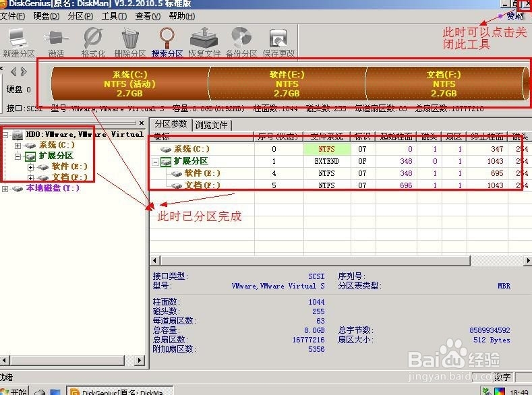
Task: Click partition table scroll left arrow
Action: click(x=155, y=260)
